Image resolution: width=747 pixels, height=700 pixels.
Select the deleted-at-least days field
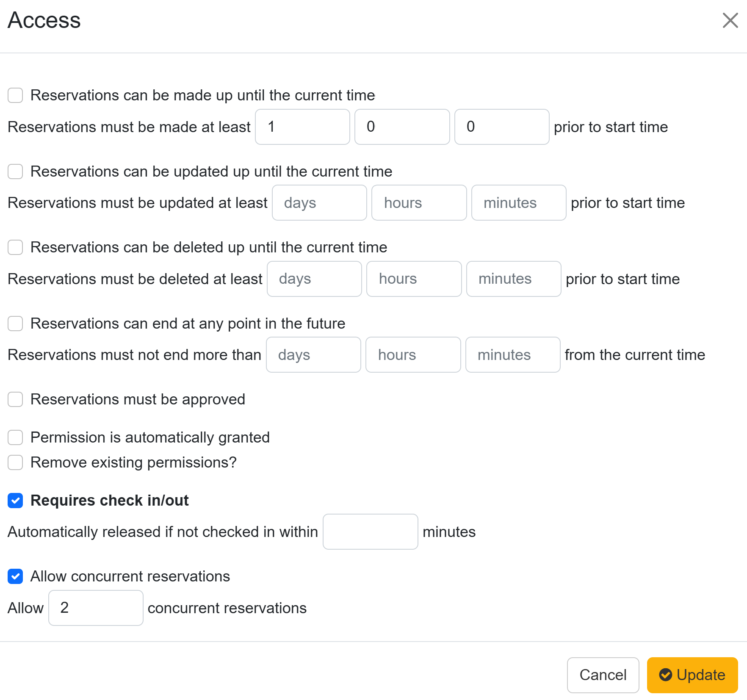[314, 279]
